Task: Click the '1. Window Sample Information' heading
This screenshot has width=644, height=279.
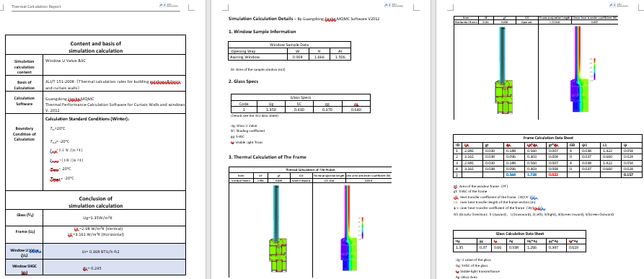Action: pos(262,32)
